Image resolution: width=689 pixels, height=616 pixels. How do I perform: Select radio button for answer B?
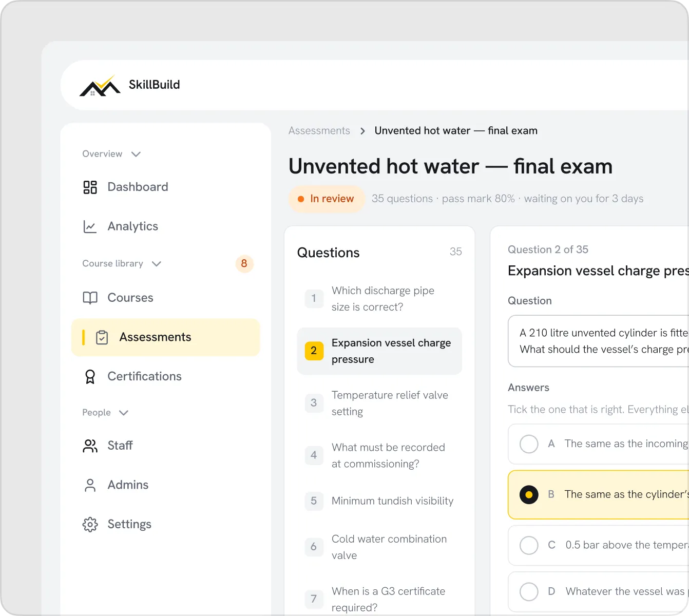529,495
